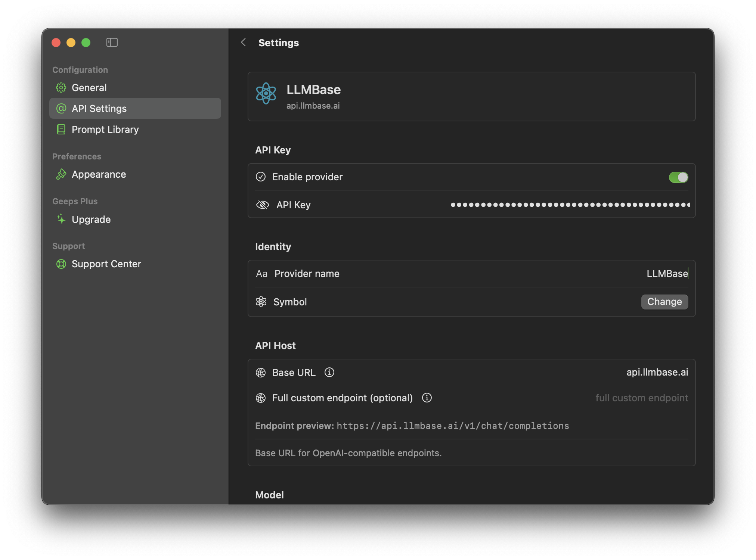Minimize the window with the yellow button
Viewport: 756px width, 560px height.
pyautogui.click(x=71, y=43)
